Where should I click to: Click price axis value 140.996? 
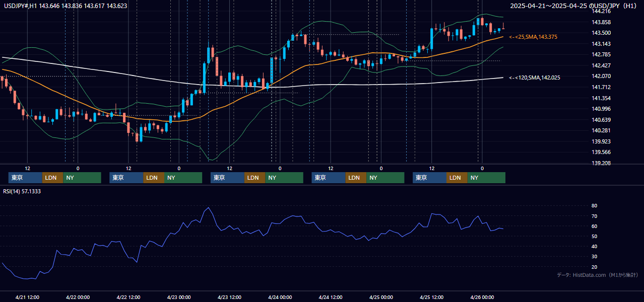602,109
